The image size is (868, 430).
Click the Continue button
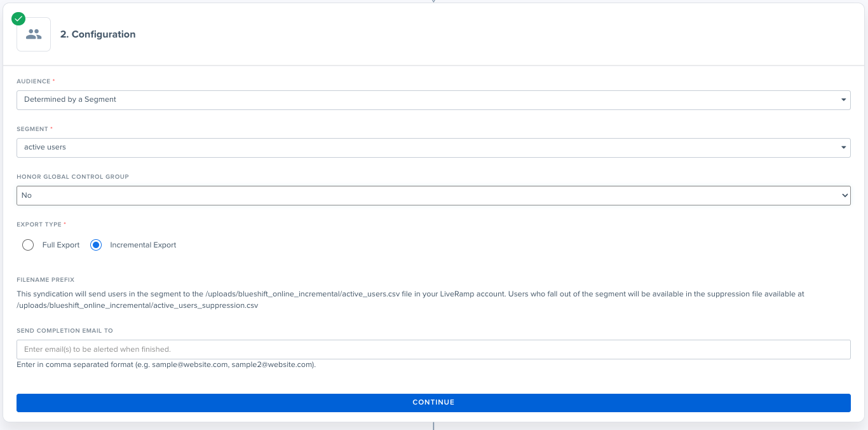click(433, 403)
